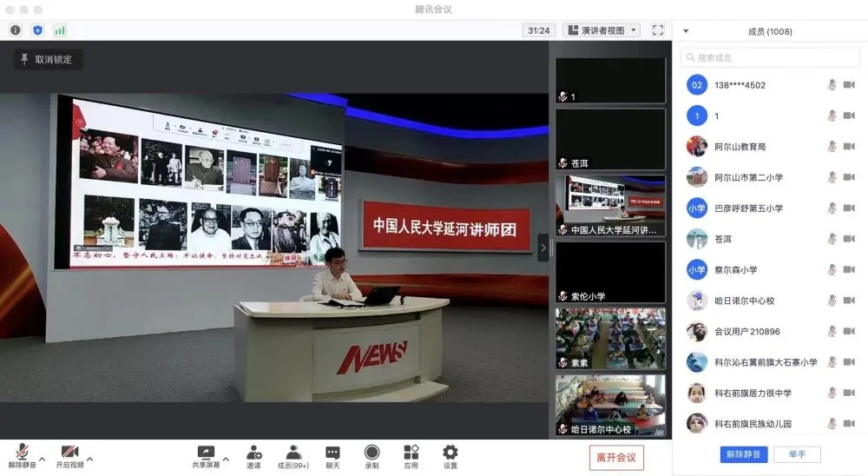The height and width of the screenshot is (476, 868).
Task: Open the invite (邀请) icon
Action: point(253,457)
